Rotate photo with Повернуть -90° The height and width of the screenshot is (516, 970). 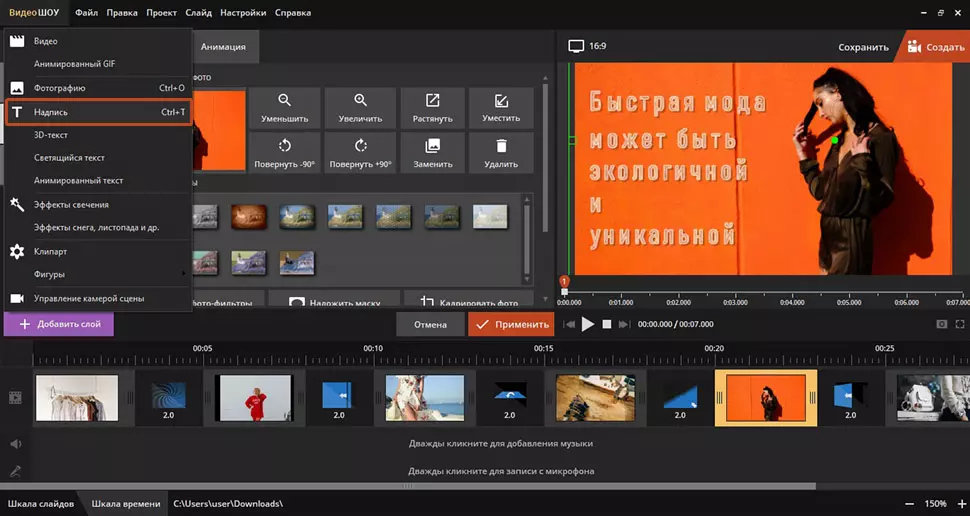pos(285,153)
